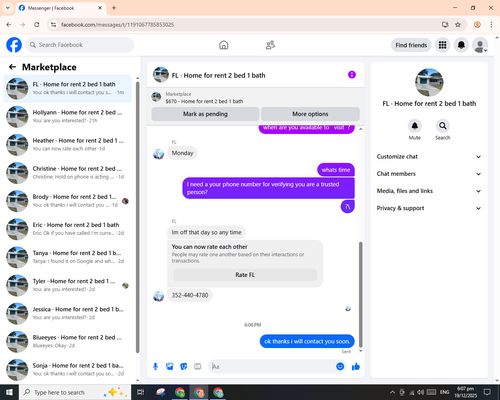Search in conversation magnifier icon

(x=443, y=126)
